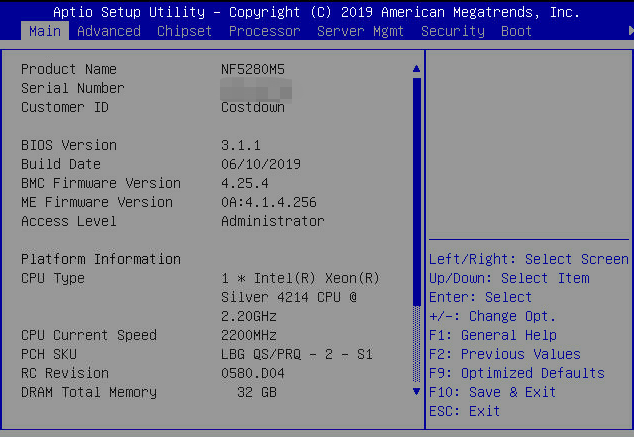The height and width of the screenshot is (437, 634).
Task: Open the Chipset tab
Action: pyautogui.click(x=184, y=31)
